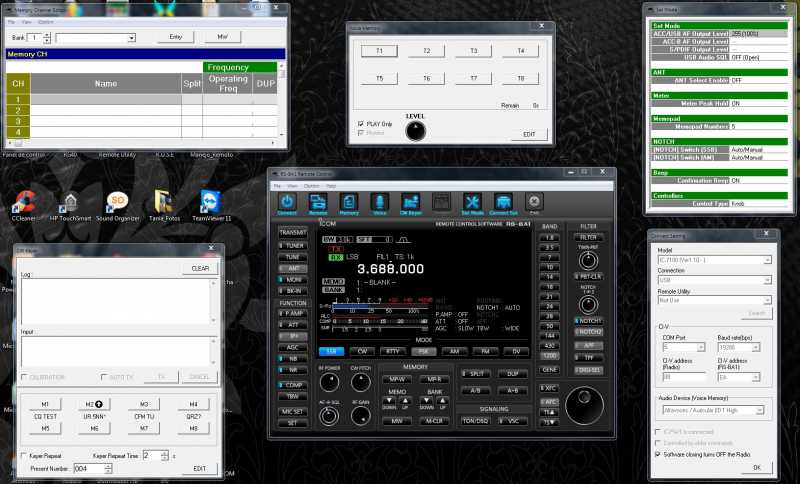The width and height of the screenshot is (800, 484).
Task: Toggle the NR noise reduction button
Action: tap(293, 370)
